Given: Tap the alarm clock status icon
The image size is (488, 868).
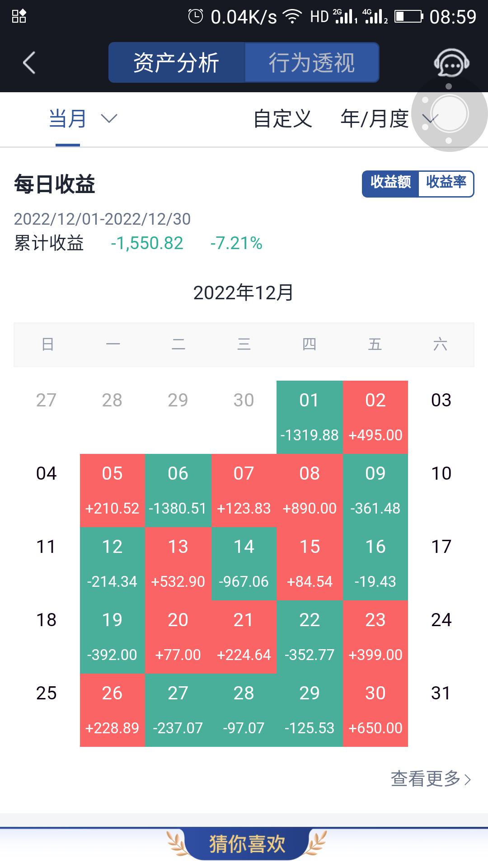Looking at the screenshot, I should click(195, 17).
